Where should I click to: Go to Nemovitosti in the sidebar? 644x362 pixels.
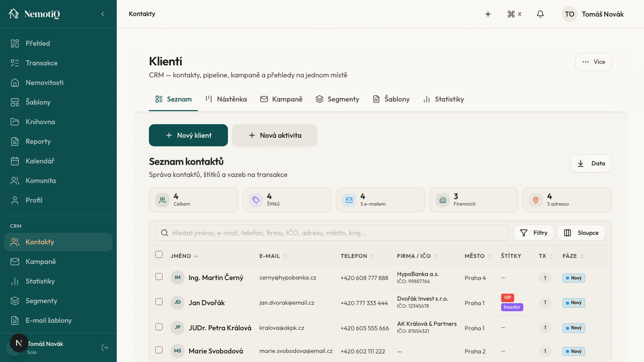click(58, 82)
